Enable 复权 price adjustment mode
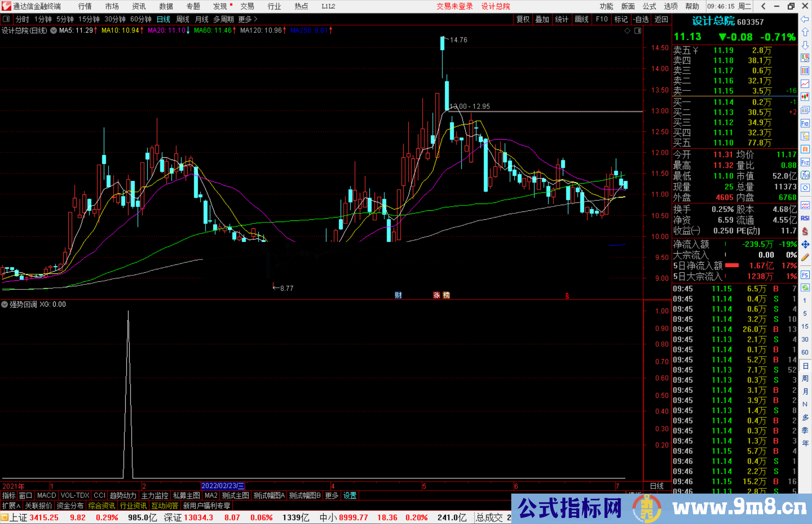 523,19
